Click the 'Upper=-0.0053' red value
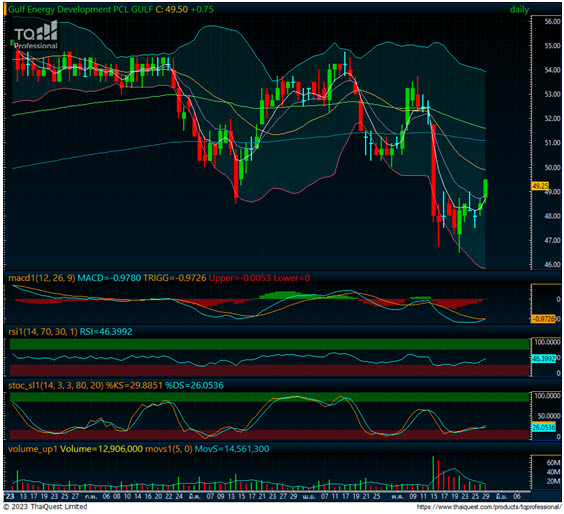Screen dimensions: 564x514 pos(240,278)
